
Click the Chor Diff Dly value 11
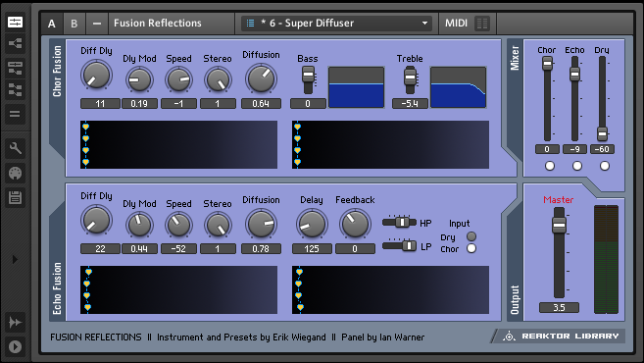100,104
